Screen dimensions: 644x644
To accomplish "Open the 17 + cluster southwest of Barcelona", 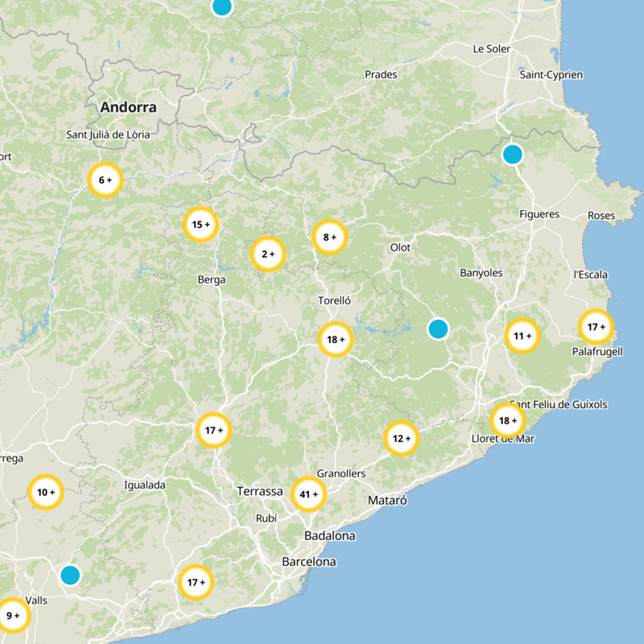I will click(x=196, y=582).
